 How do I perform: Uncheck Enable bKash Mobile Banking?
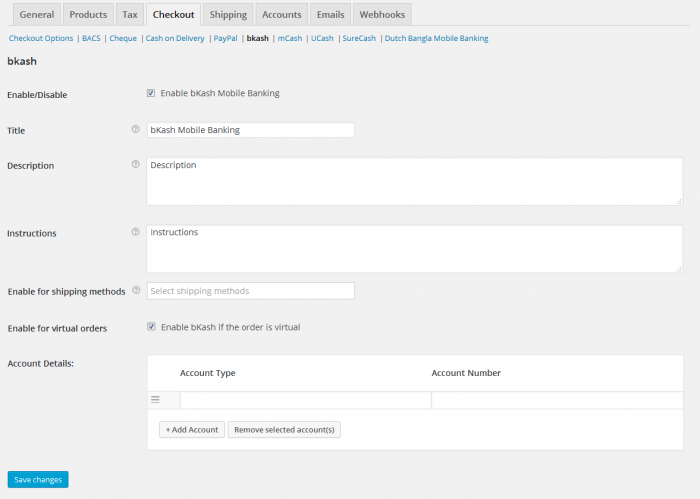pos(151,93)
